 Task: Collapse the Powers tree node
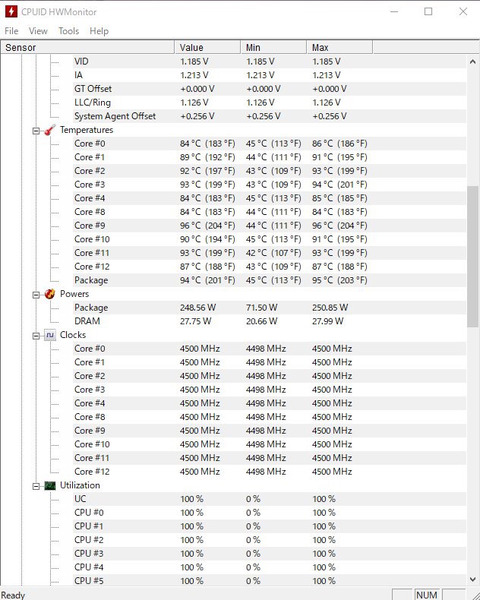36,295
